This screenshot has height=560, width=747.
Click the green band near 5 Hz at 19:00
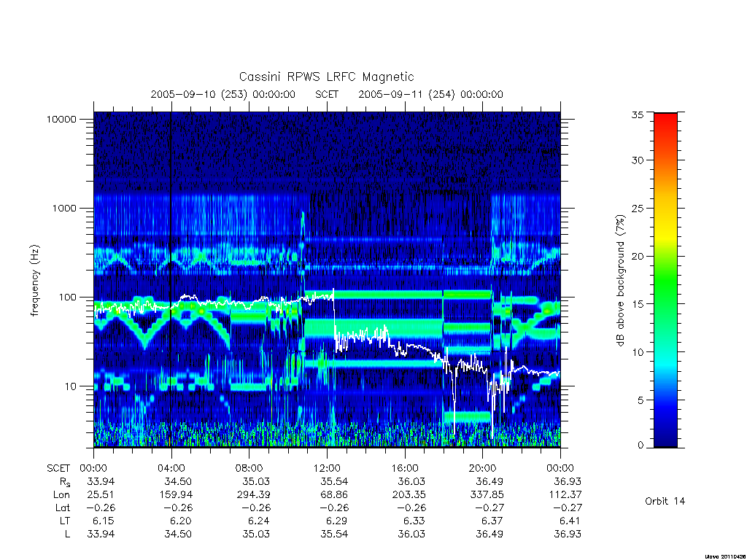(468, 416)
